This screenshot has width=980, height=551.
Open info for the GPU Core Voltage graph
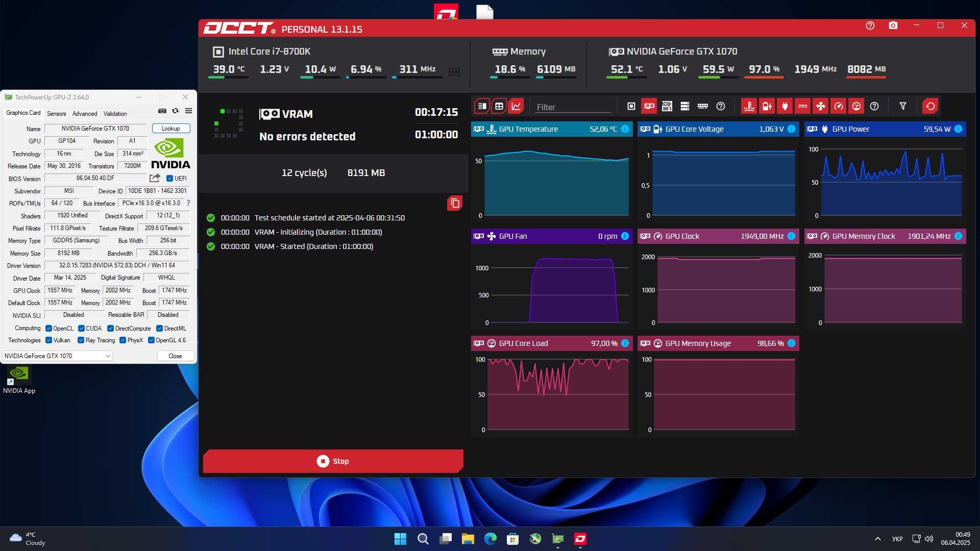[x=791, y=129]
